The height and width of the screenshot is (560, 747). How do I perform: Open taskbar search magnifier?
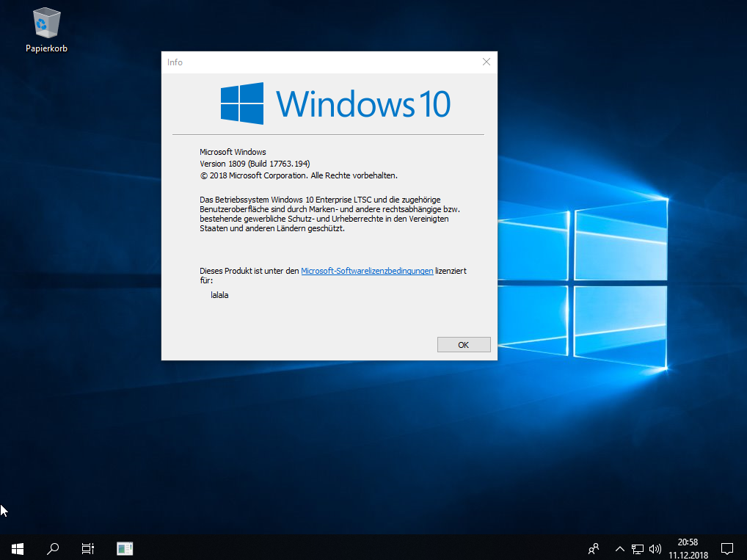click(x=53, y=548)
